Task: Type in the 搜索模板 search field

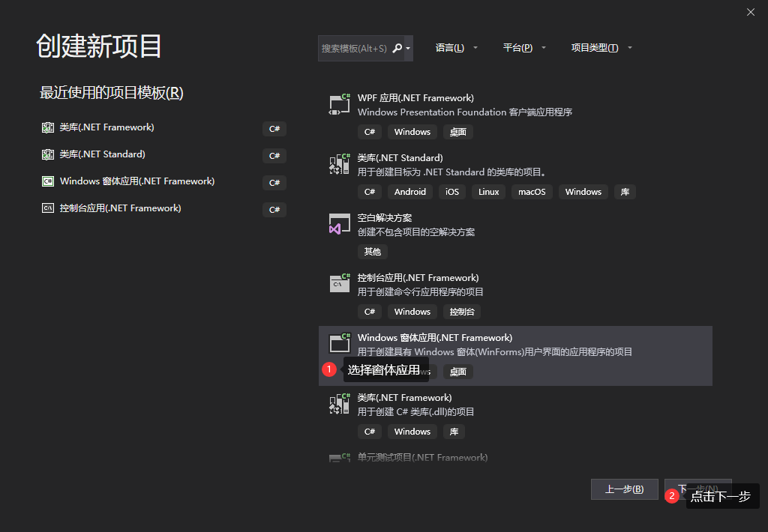Action: 354,48
